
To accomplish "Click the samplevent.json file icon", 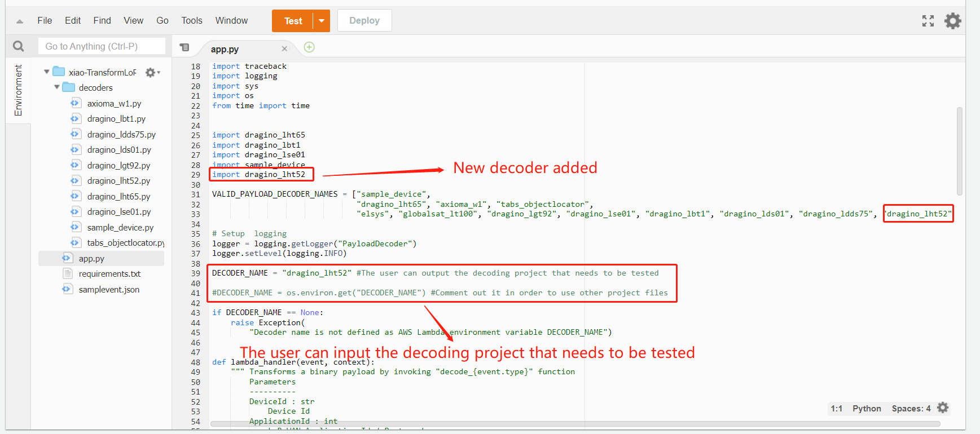I will pyautogui.click(x=67, y=289).
